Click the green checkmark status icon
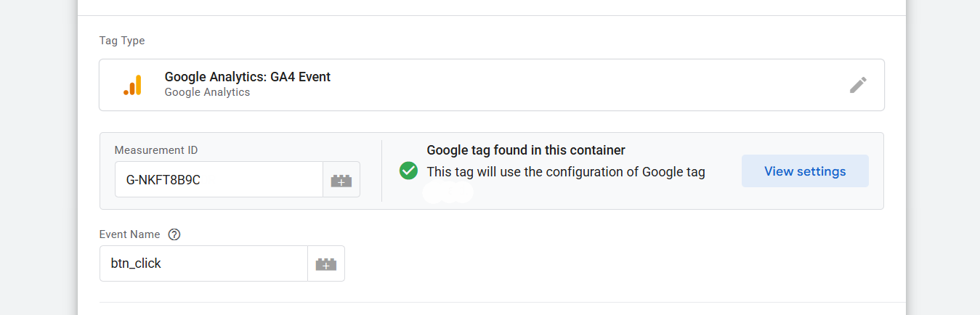This screenshot has height=315, width=980. pos(409,171)
